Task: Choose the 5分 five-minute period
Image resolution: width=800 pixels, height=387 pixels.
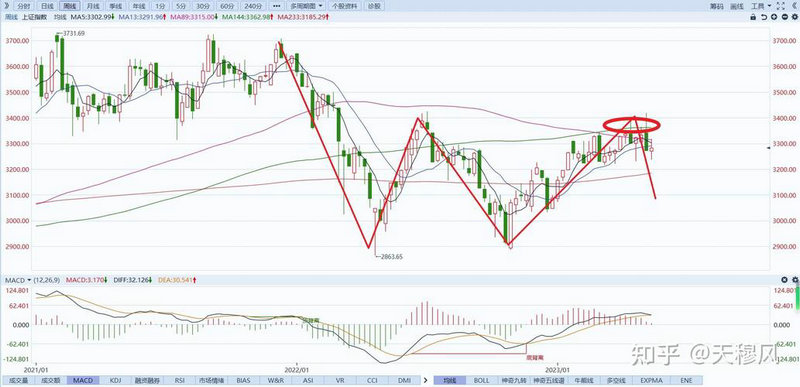Action: [x=181, y=6]
